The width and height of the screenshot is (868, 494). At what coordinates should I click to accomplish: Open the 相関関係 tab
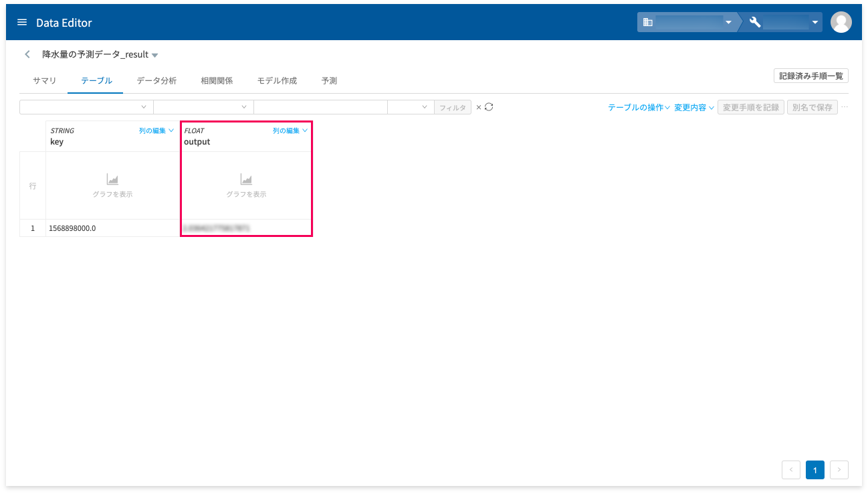(217, 80)
